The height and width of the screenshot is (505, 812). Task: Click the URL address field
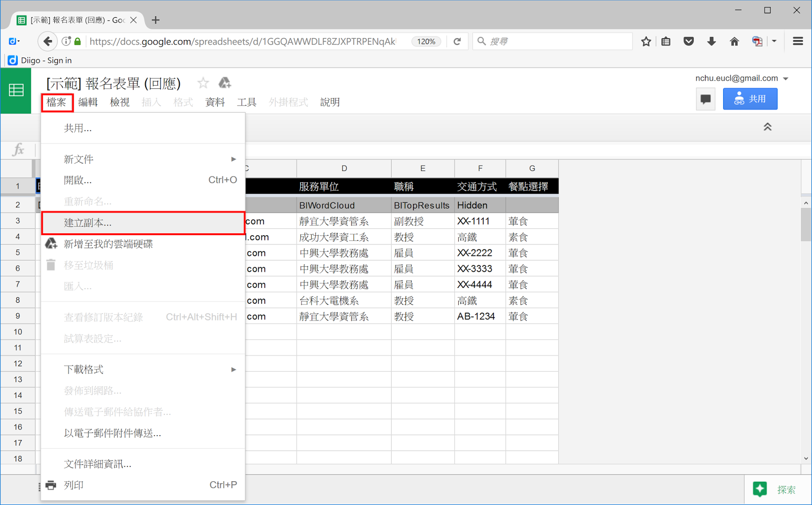(x=243, y=42)
